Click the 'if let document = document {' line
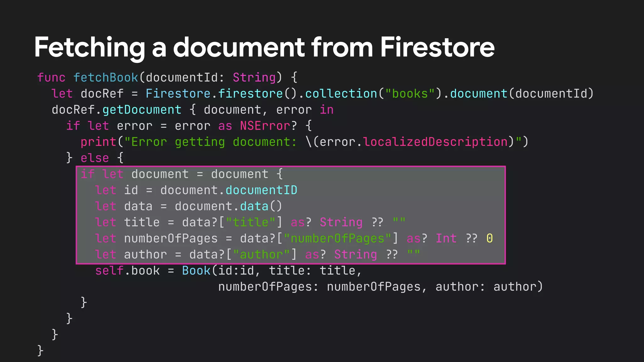The height and width of the screenshot is (362, 644). [182, 174]
